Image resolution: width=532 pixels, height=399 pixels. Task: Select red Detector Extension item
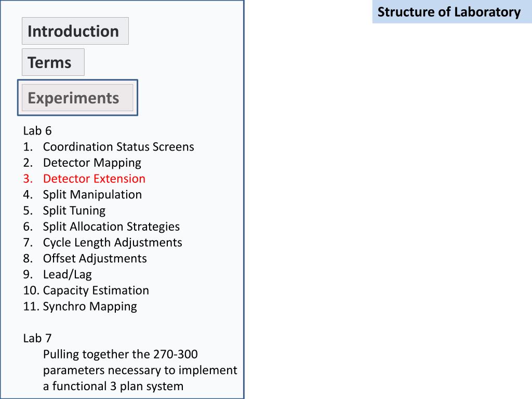84,179
